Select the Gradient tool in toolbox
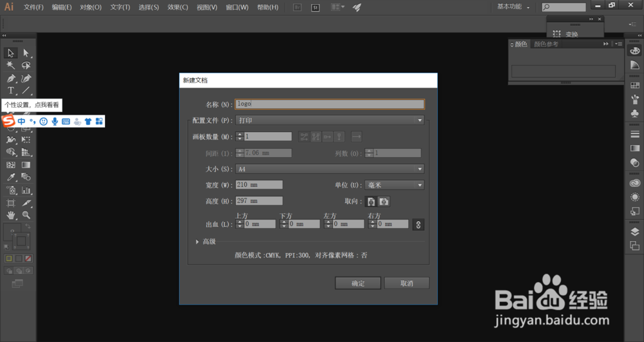 (26, 165)
